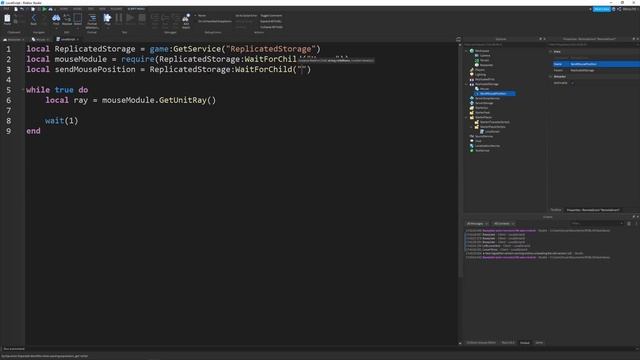Select StarterCharacterScripts in the Explorer
Image resolution: width=640 pixels, height=360 pixels.
pyautogui.click(x=494, y=122)
